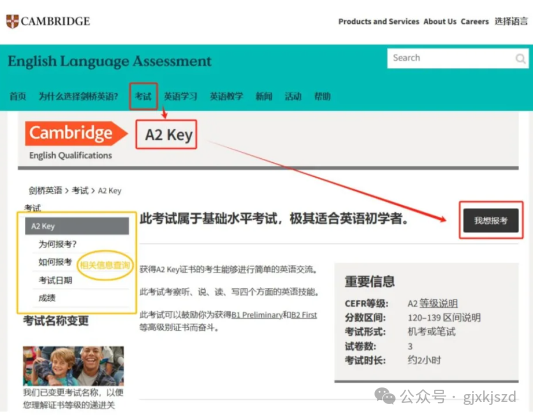Open the 等级说明 link
Viewport: 533px width, 418px height.
438,303
